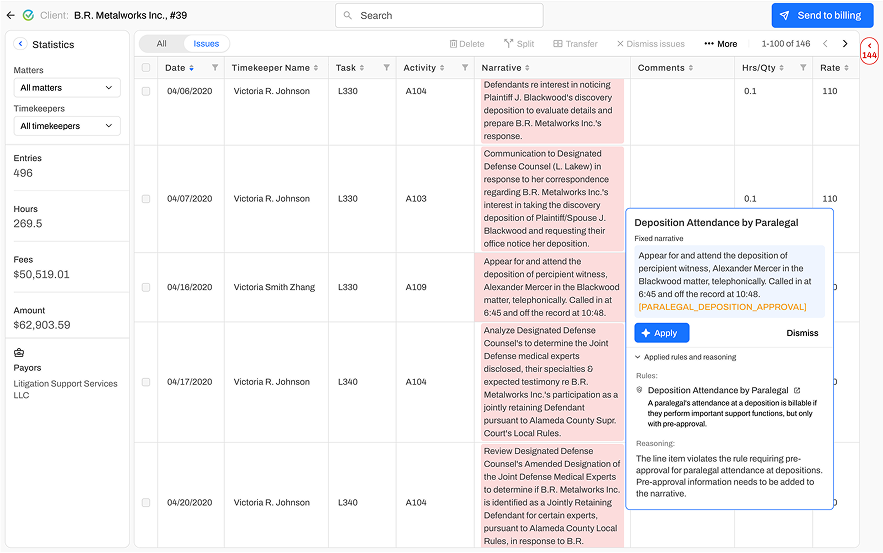883x553 pixels.
Task: Collapse Applied rules and reasoning section
Action: click(638, 357)
